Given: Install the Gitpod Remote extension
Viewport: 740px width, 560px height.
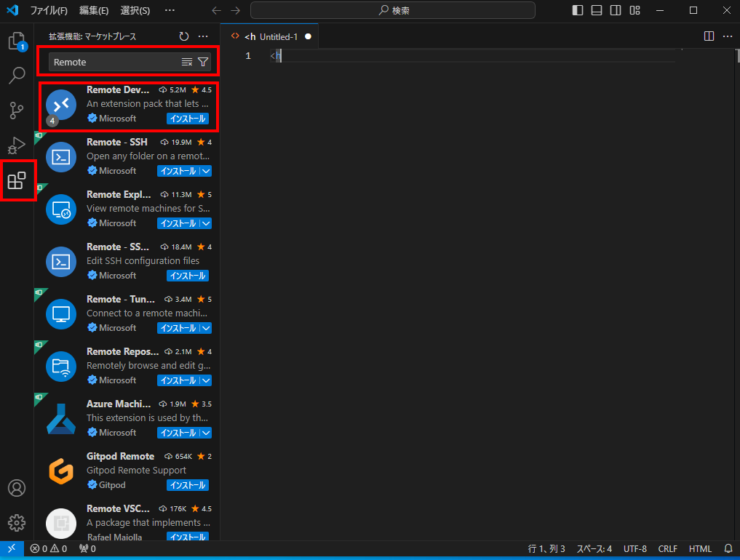Looking at the screenshot, I should point(188,485).
